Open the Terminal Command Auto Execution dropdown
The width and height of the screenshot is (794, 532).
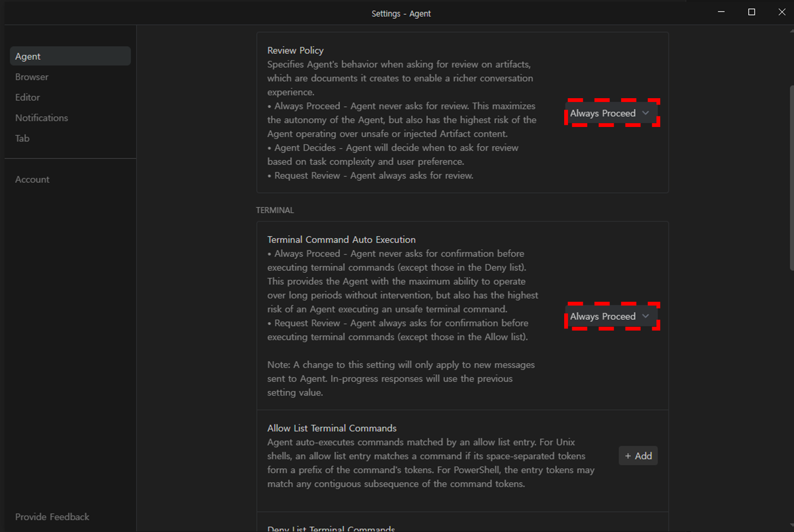point(611,316)
